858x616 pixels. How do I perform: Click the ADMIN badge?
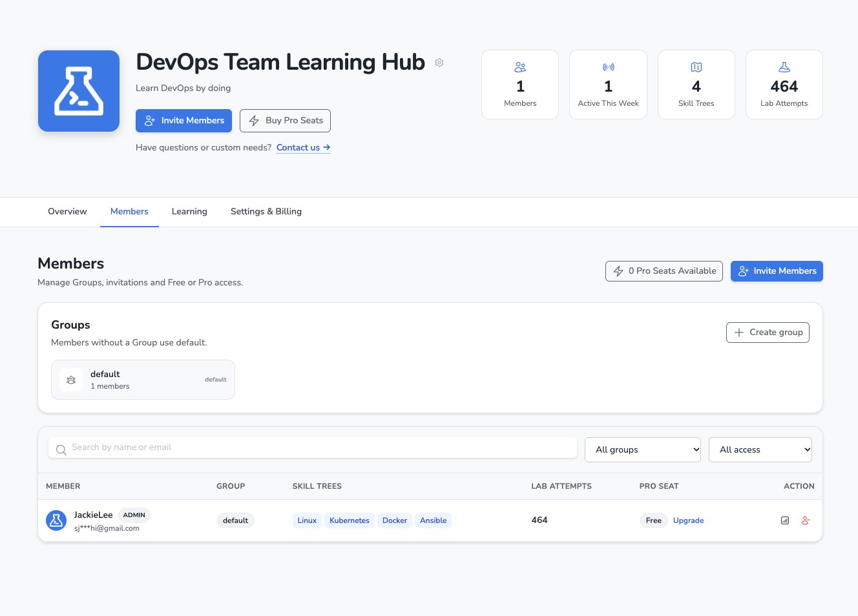pos(134,515)
